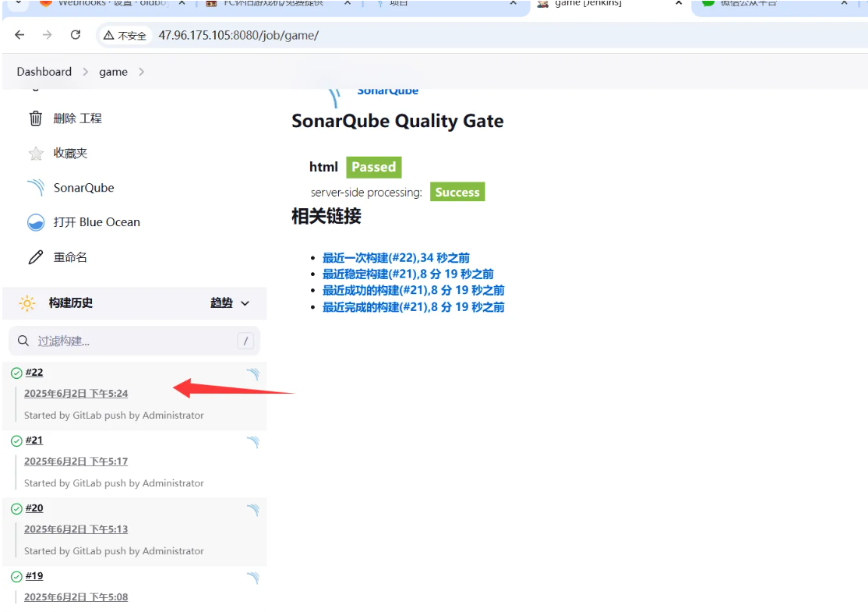The height and width of the screenshot is (612, 868).
Task: Open 最近成功的构建(#21) link
Action: 414,290
